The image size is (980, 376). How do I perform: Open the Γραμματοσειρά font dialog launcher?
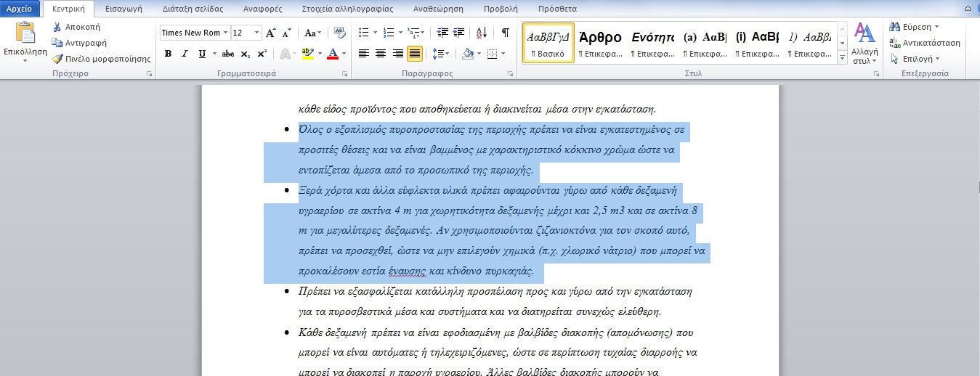tap(345, 74)
